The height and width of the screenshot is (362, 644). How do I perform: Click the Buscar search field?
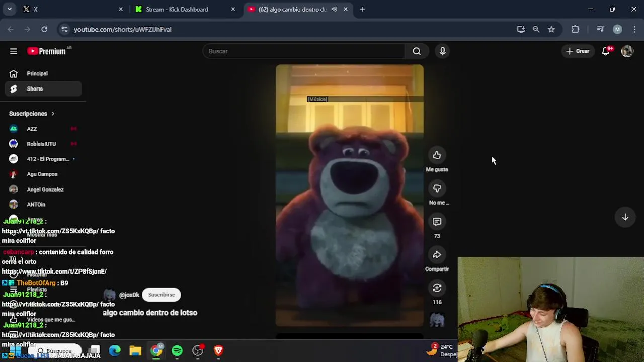[303, 51]
